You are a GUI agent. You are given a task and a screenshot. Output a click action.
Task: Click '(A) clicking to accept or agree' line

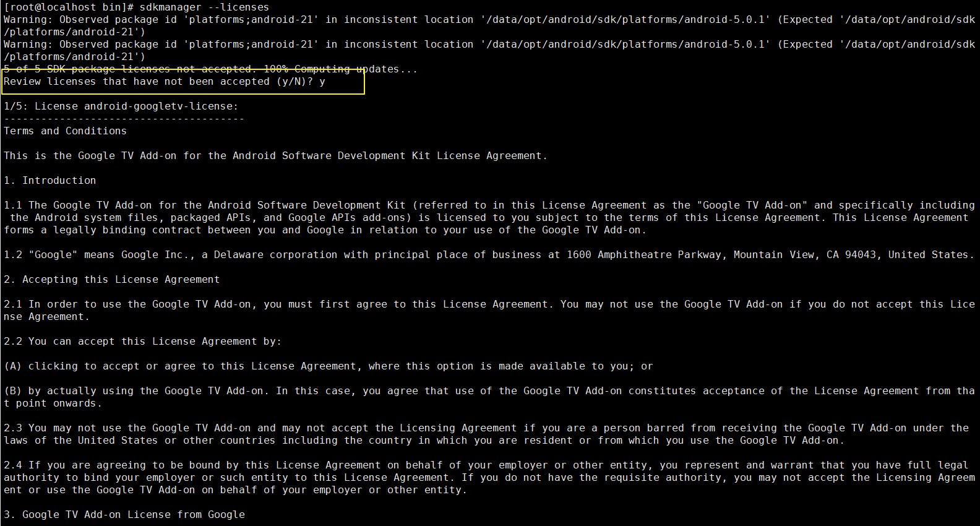click(329, 366)
